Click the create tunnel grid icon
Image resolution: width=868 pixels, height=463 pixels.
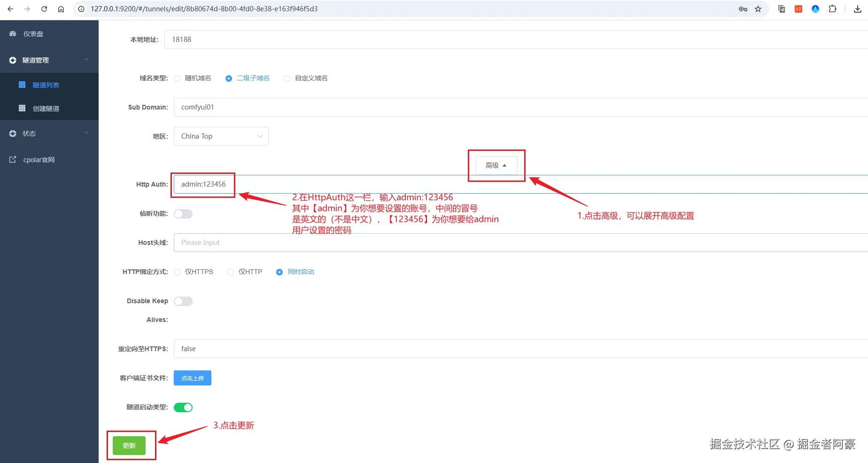(22, 108)
